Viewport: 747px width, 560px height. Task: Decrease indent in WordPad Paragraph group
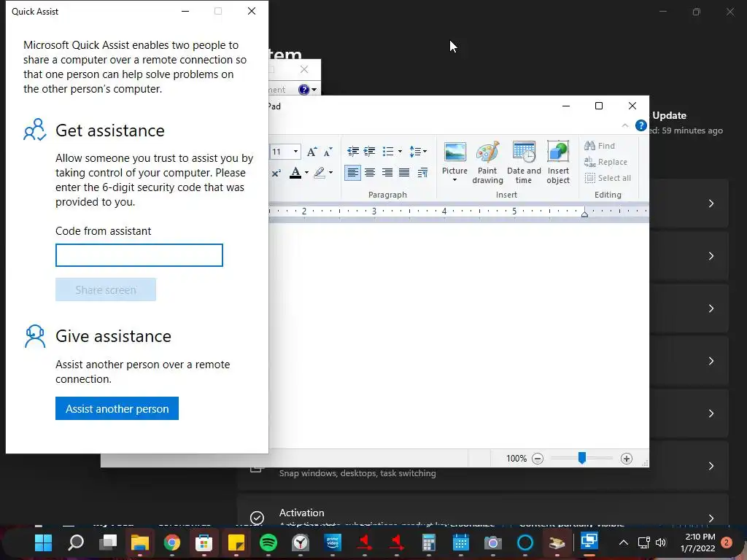(x=353, y=152)
